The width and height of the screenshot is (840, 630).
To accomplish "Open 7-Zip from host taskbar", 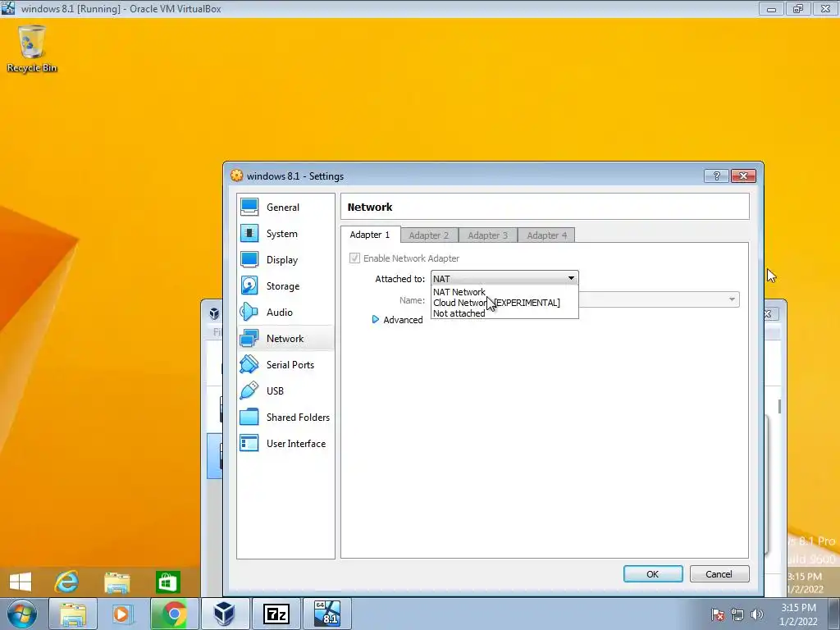I will coord(276,614).
